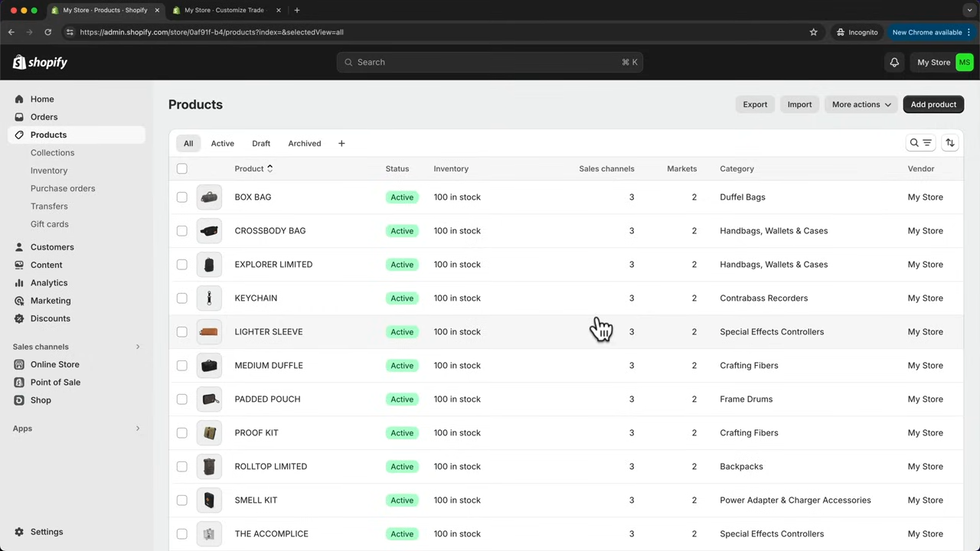Click the Incognito indicator

click(x=857, y=32)
